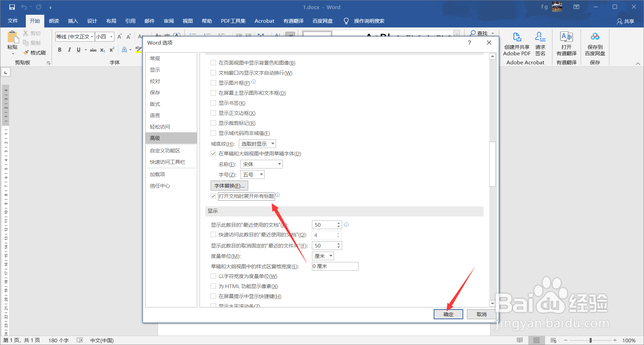
Task: Click the Save icon in title bar
Action: [12, 7]
